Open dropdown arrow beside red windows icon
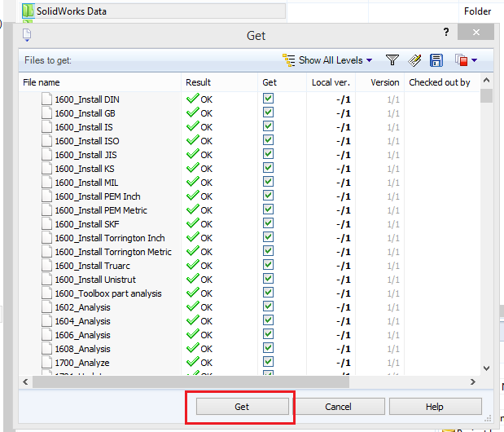This screenshot has width=504, height=432. [474, 60]
